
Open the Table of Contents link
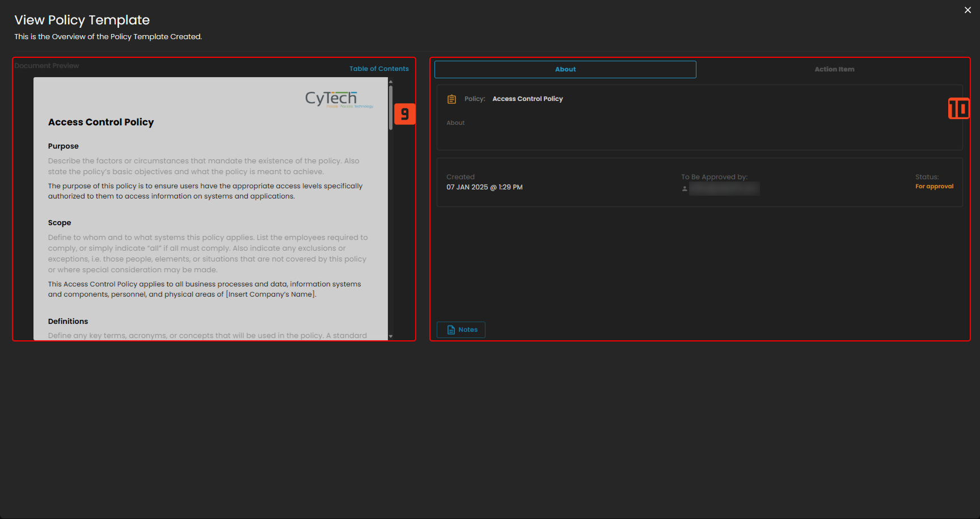click(379, 69)
